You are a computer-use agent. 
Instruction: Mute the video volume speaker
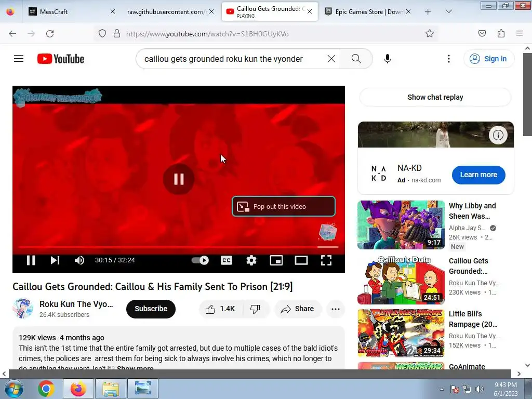pyautogui.click(x=79, y=260)
